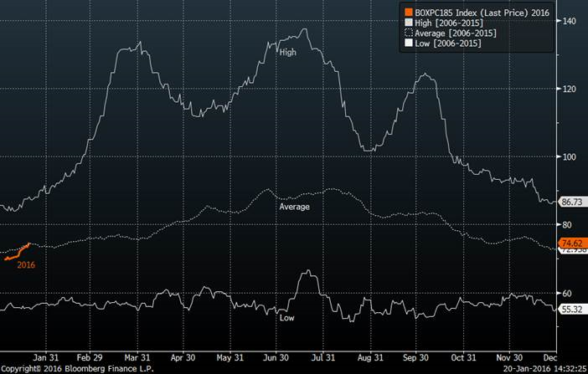Click the orange BOXPC185 Index legend swatch
This screenshot has height=374, width=588.
[x=409, y=13]
